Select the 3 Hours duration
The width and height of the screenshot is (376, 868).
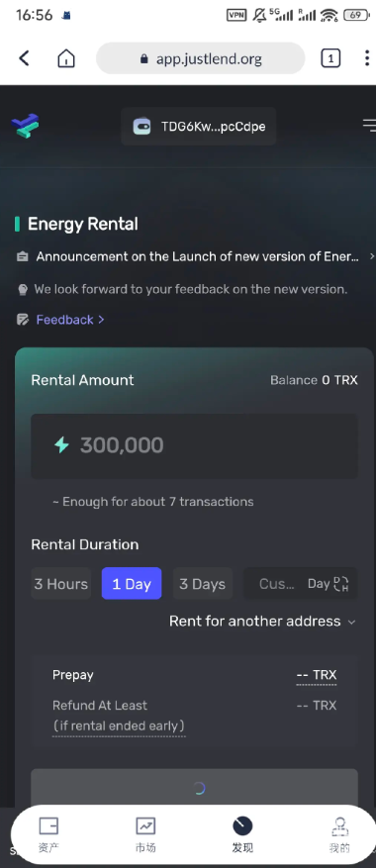click(61, 584)
